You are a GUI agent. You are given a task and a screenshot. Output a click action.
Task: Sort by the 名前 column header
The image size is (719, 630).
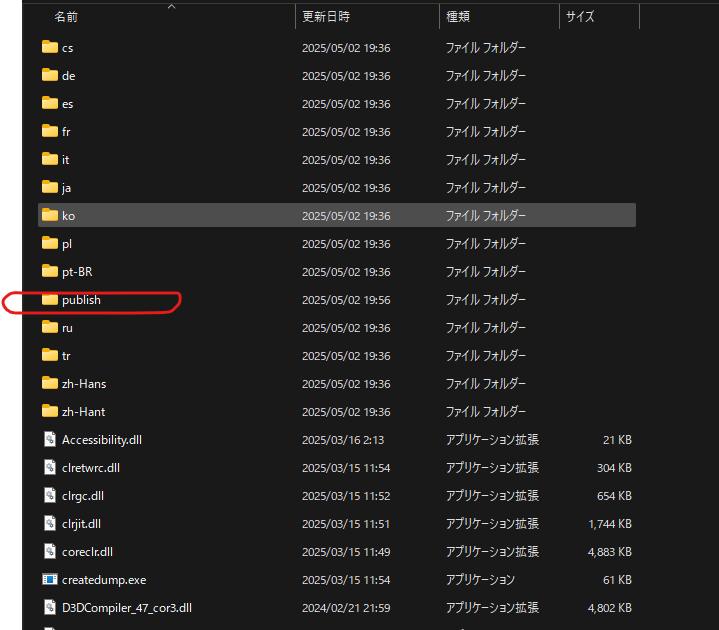(x=66, y=17)
